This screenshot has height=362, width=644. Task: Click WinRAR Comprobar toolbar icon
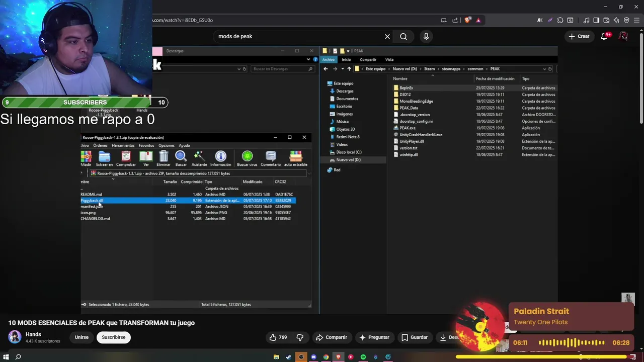[x=126, y=159]
